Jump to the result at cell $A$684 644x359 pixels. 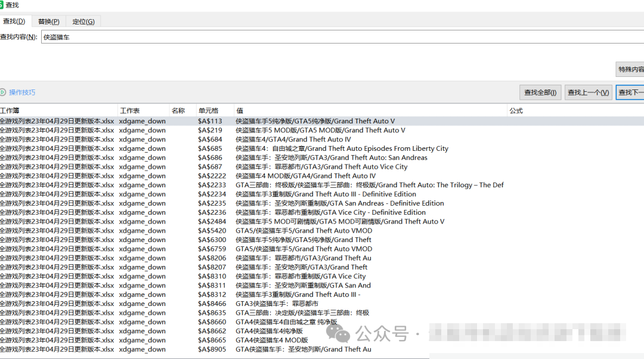[x=322, y=139]
